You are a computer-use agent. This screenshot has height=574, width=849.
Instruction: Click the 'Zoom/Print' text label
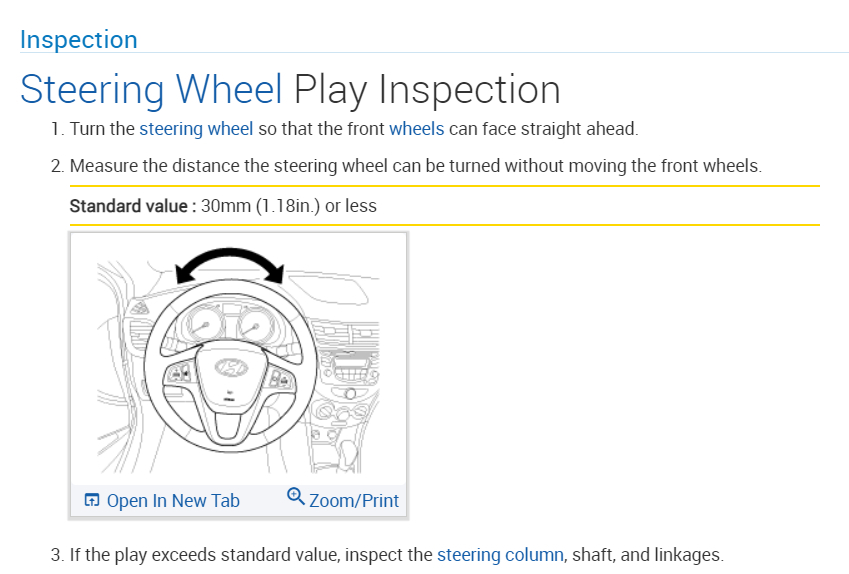tap(354, 501)
